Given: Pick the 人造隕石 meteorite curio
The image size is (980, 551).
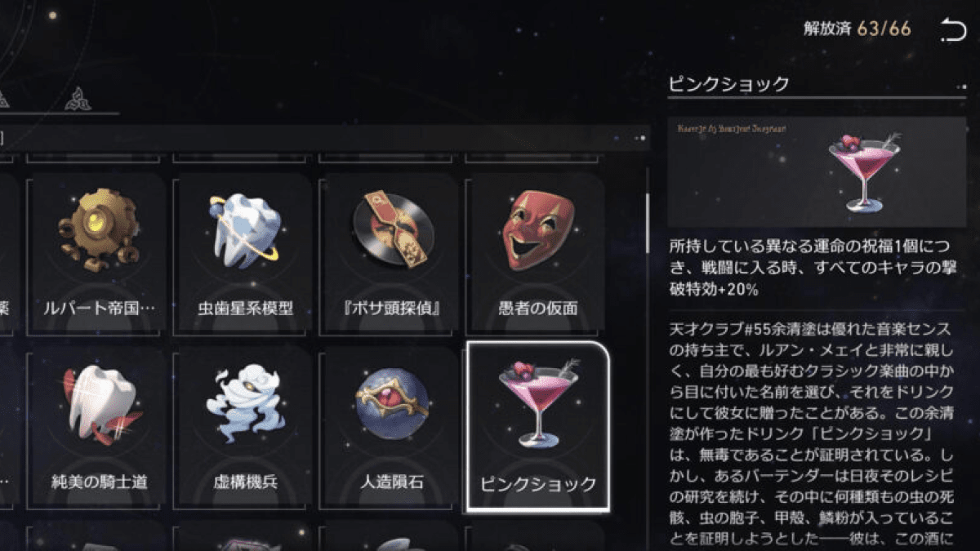Looking at the screenshot, I should click(x=391, y=427).
